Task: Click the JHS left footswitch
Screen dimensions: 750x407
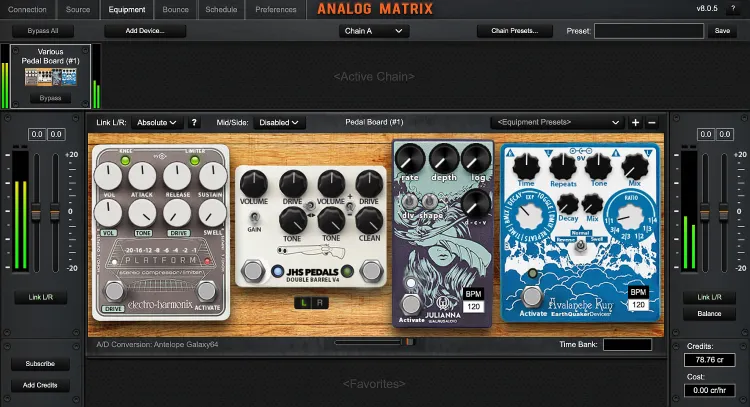Action: coord(253,271)
